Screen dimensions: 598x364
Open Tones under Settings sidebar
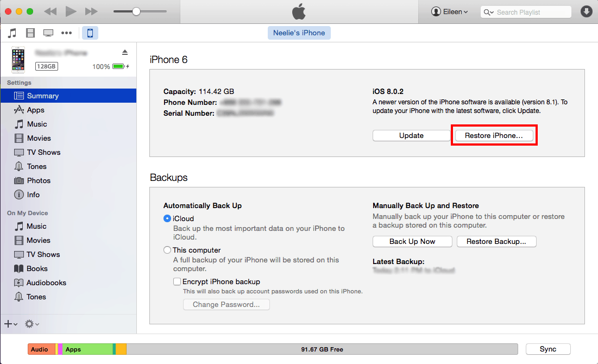(68, 166)
